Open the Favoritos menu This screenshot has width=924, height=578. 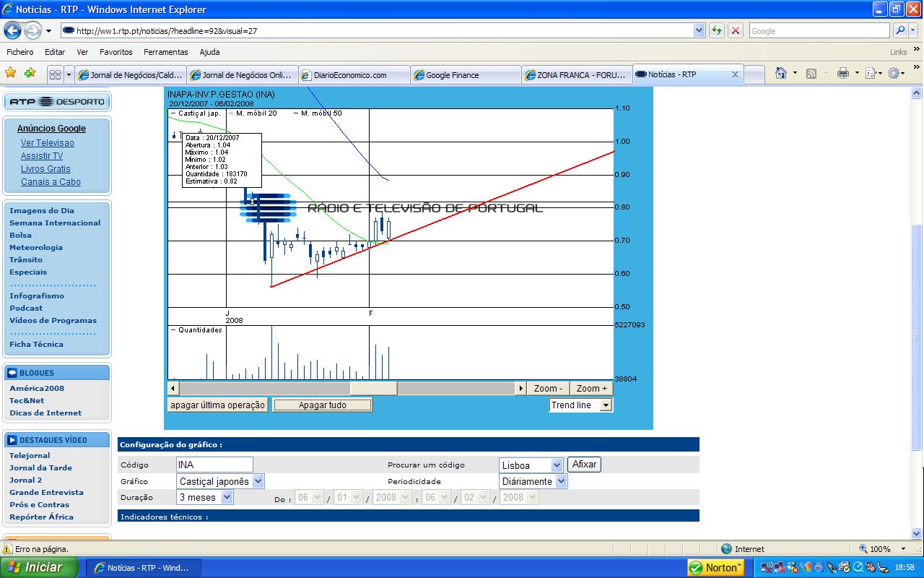pyautogui.click(x=116, y=52)
